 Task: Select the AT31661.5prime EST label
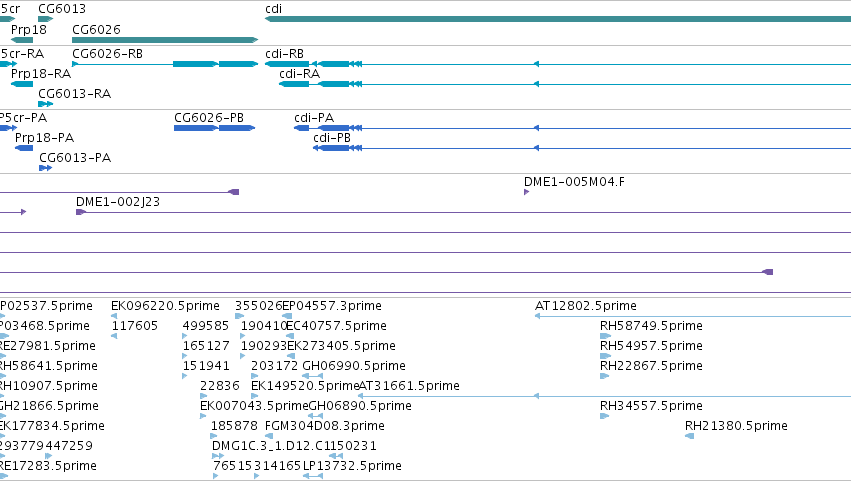click(409, 387)
